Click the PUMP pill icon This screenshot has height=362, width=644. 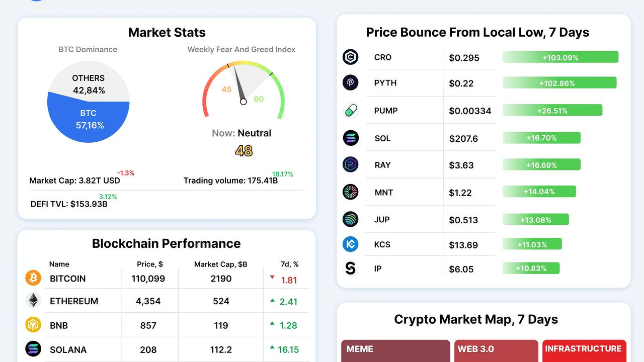[x=351, y=111]
